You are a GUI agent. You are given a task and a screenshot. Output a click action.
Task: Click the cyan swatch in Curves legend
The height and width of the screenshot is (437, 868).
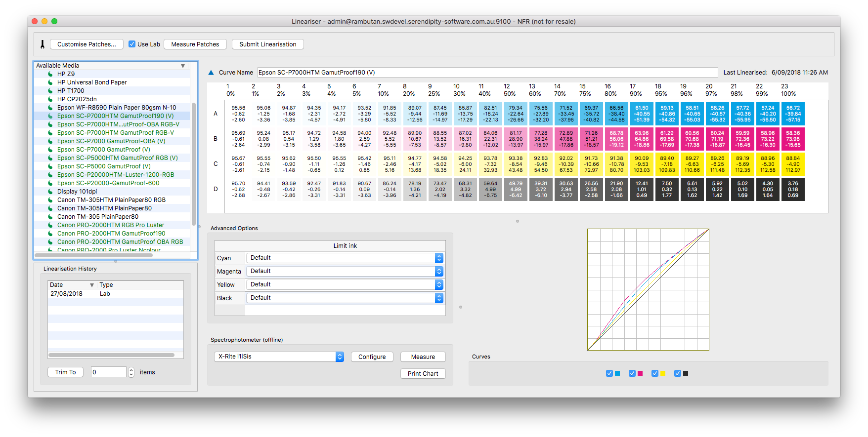[x=617, y=373]
